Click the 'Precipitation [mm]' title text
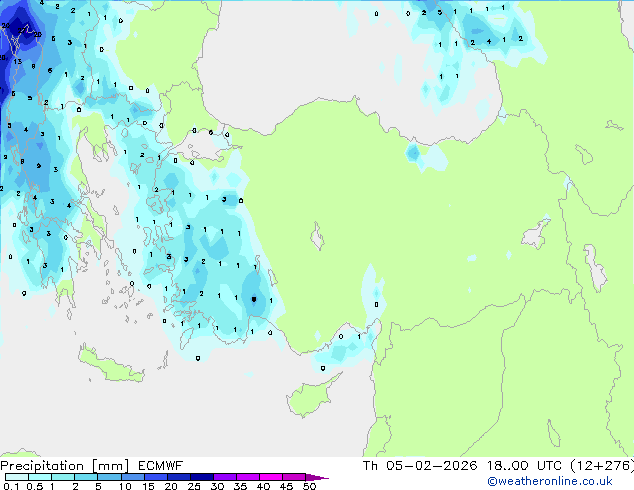This screenshot has width=634, height=490. 65,466
